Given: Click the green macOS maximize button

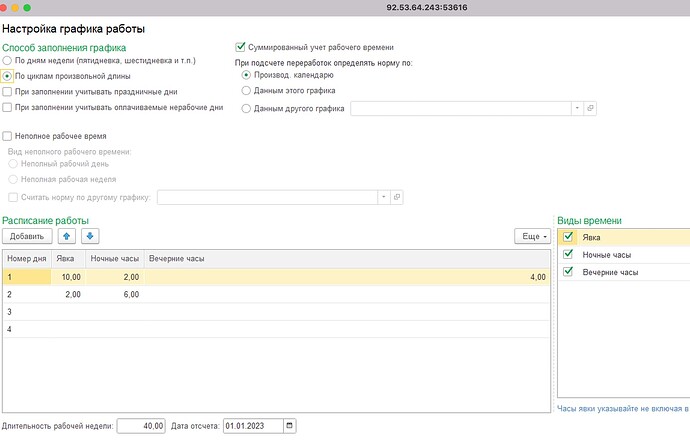Looking at the screenshot, I should (x=27, y=7).
